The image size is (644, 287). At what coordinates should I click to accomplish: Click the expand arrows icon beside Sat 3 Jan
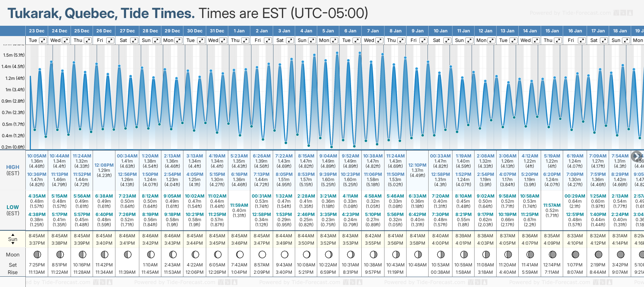click(290, 40)
